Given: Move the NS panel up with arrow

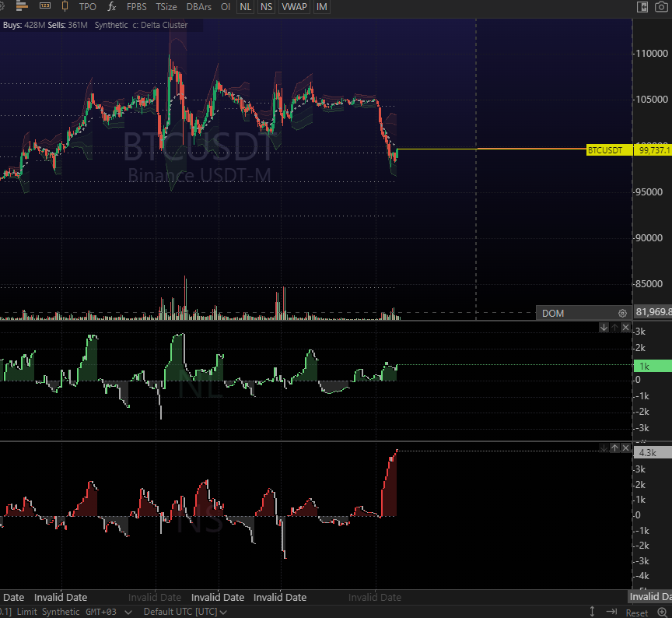Looking at the screenshot, I should pyautogui.click(x=614, y=448).
